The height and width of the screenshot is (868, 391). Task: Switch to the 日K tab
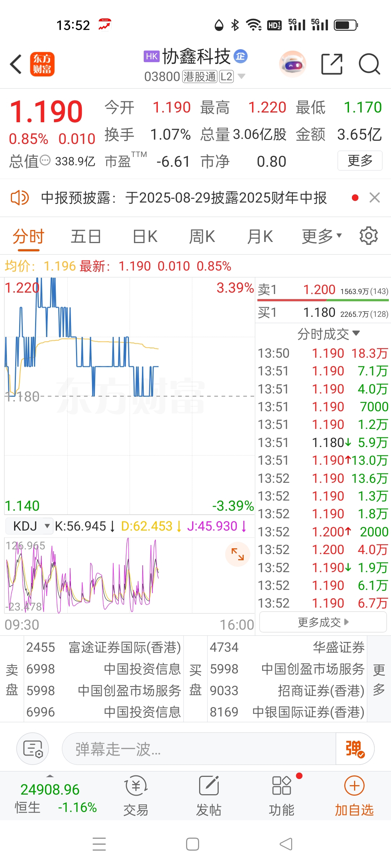click(x=145, y=237)
